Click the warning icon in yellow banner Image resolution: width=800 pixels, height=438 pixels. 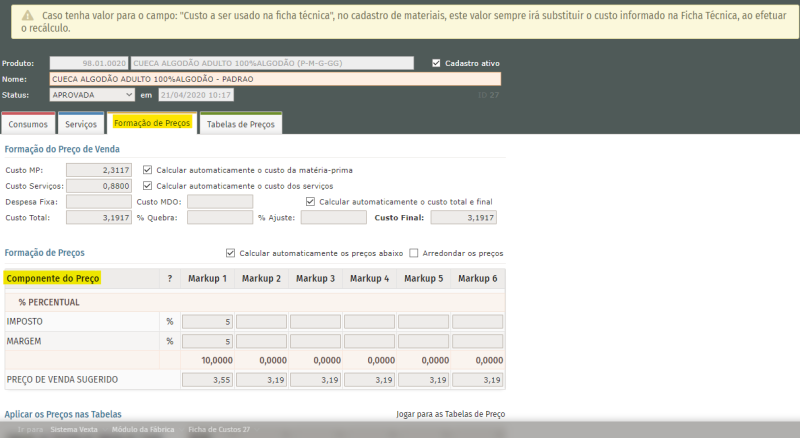coord(24,17)
